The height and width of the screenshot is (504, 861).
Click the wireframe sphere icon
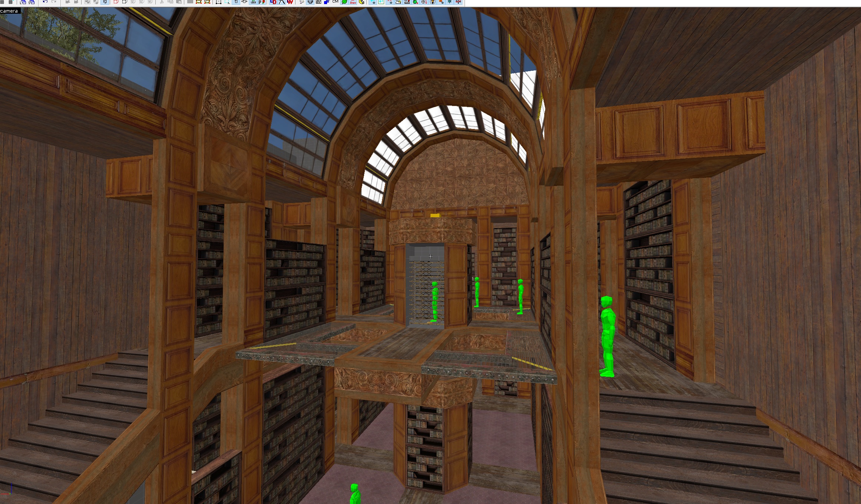[310, 2]
